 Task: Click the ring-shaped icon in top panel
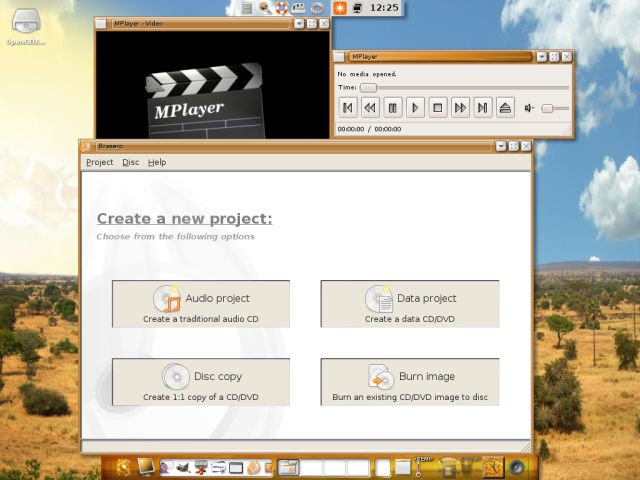[x=317, y=8]
